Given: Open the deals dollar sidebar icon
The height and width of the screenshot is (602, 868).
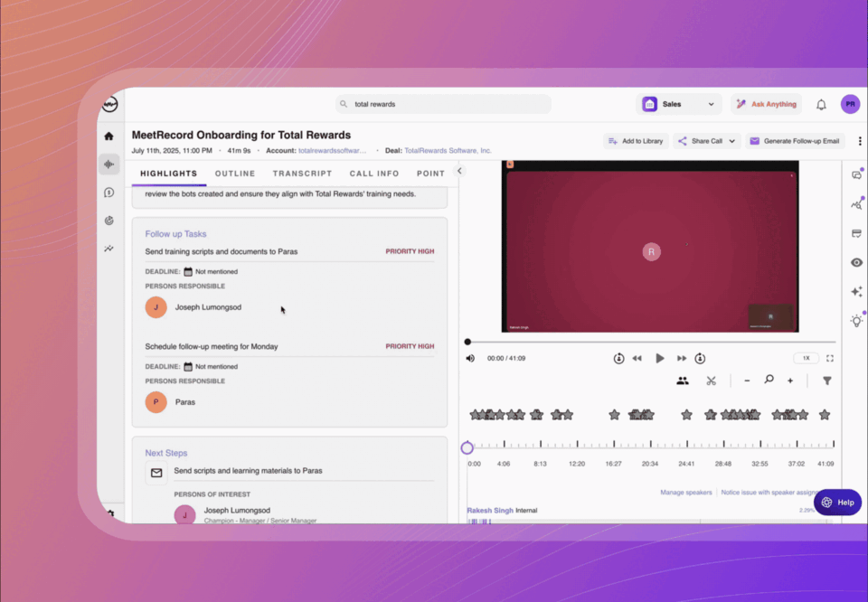Looking at the screenshot, I should coord(109,193).
